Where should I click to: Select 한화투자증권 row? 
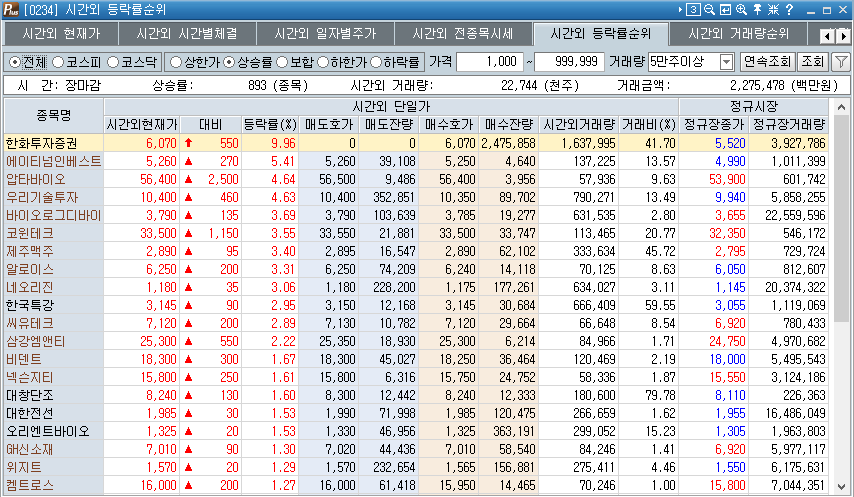(416, 143)
